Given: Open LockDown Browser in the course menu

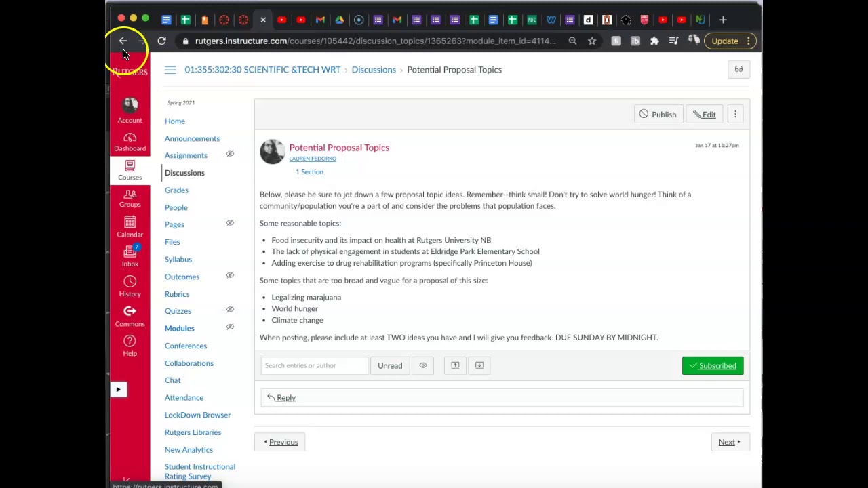Looking at the screenshot, I should (x=197, y=415).
